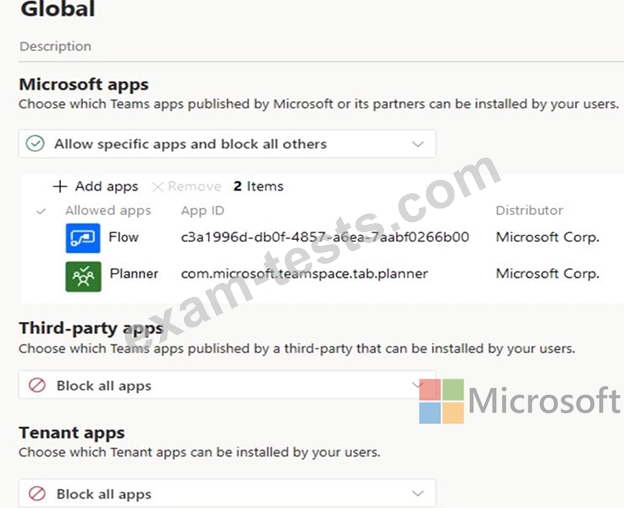Click the blocked icon in Tenant apps dropdown
Screen dimensions: 624x508
37,494
